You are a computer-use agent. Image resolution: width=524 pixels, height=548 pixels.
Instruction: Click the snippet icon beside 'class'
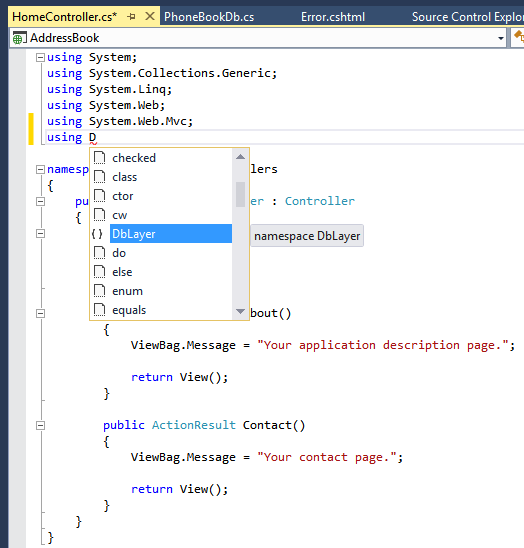[x=99, y=177]
